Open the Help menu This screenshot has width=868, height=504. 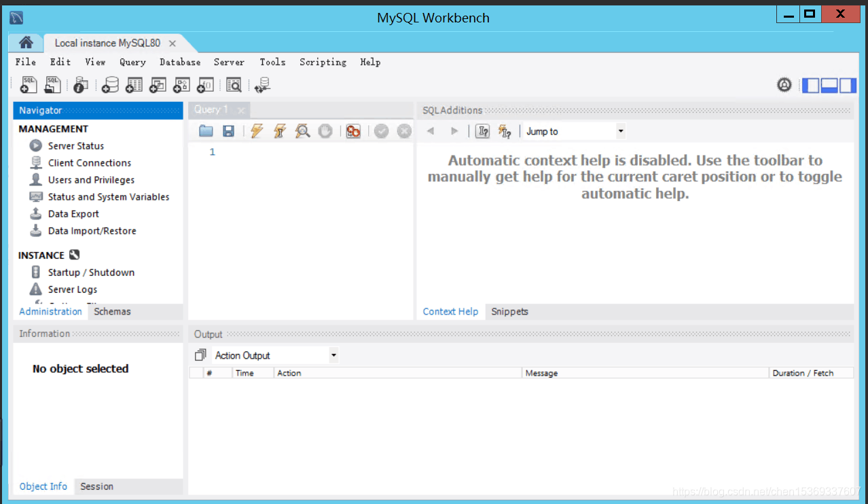coord(370,62)
